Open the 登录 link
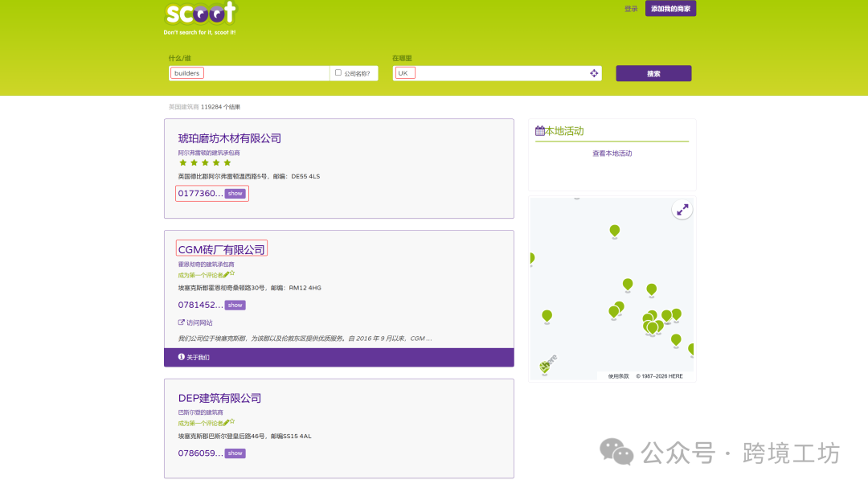868x488 pixels. pos(631,7)
